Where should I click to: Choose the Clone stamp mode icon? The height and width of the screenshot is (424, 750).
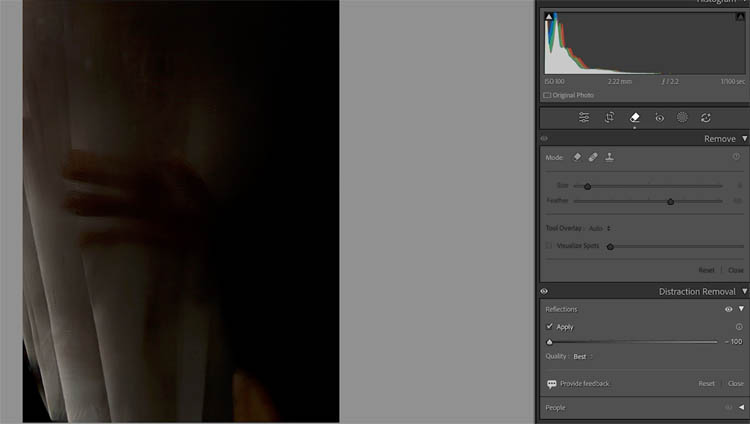point(609,157)
